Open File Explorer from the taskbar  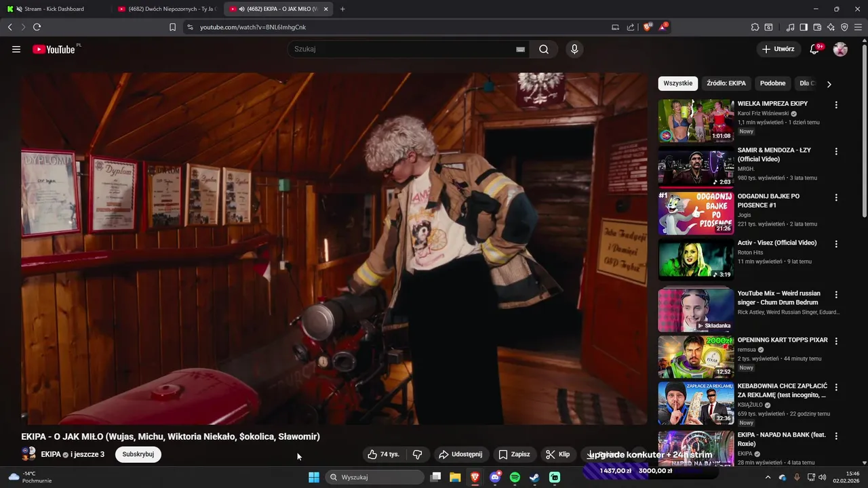coord(455,477)
